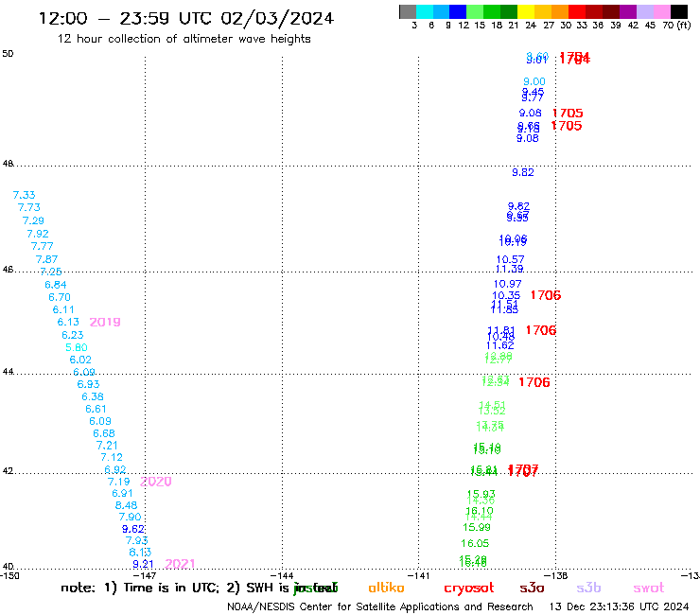The height and width of the screenshot is (615, 700).
Task: Select the bright red swatch in the scale
Action: tap(577, 11)
